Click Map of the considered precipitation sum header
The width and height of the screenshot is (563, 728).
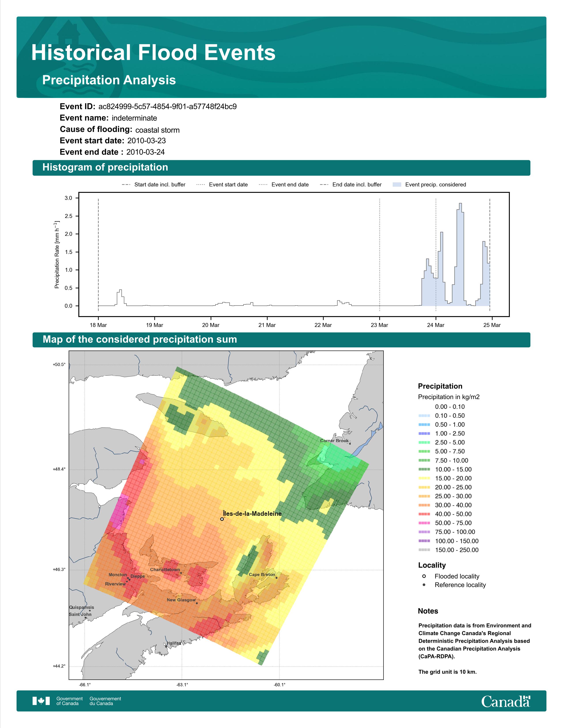[281, 340]
